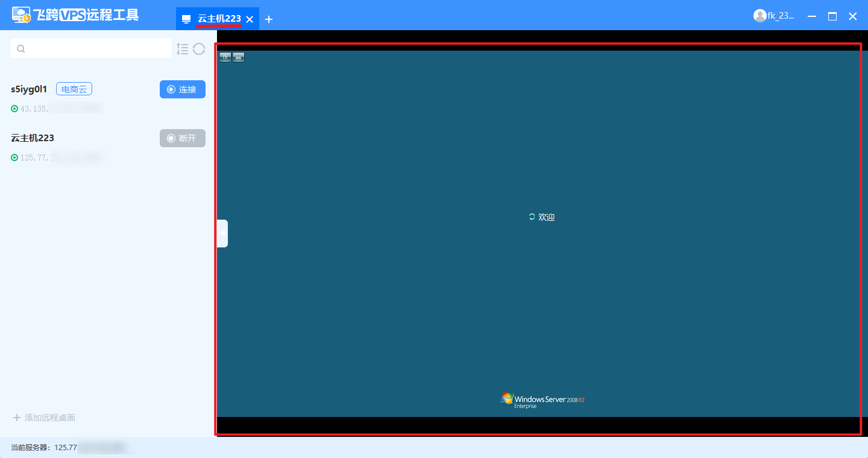Click the sort list icon beside search
The height and width of the screenshot is (458, 868).
coord(183,49)
